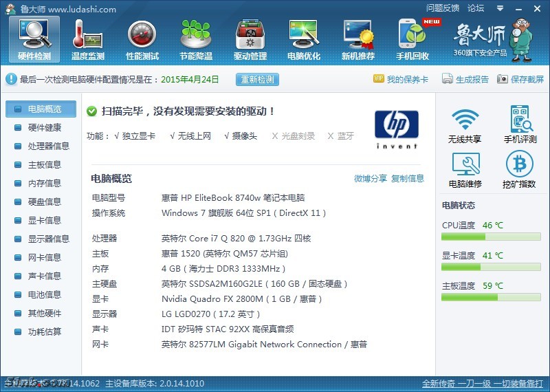Click the 重新检测 rescan button
Image resolution: width=550 pixels, height=392 pixels.
[x=258, y=79]
